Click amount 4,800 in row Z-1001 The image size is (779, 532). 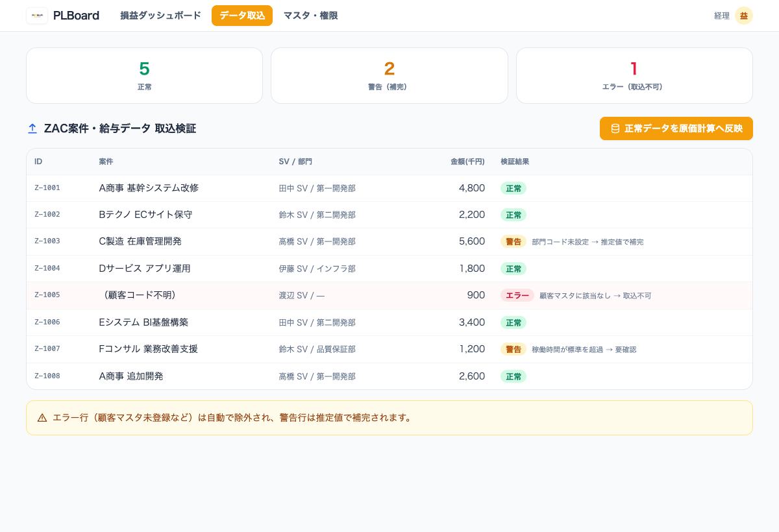tap(472, 188)
